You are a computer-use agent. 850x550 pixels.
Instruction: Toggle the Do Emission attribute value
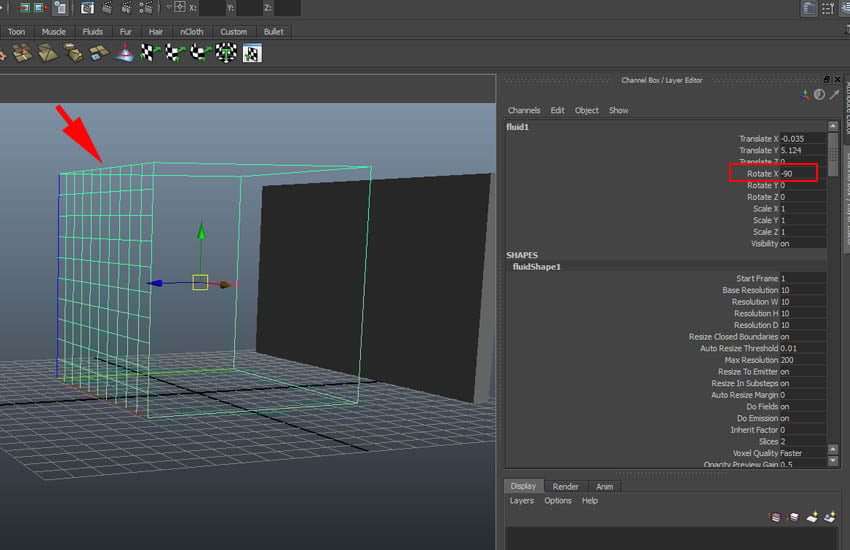[x=802, y=418]
